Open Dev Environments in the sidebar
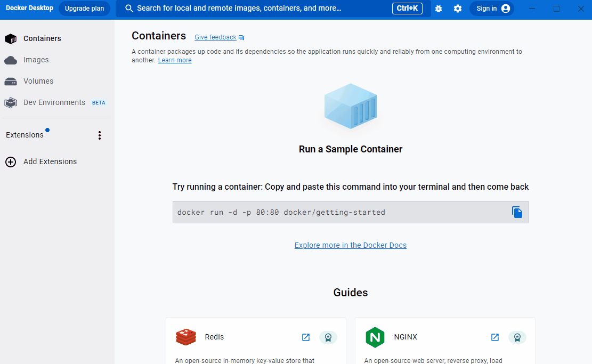Screen dimensions: 592x364 click(54, 102)
